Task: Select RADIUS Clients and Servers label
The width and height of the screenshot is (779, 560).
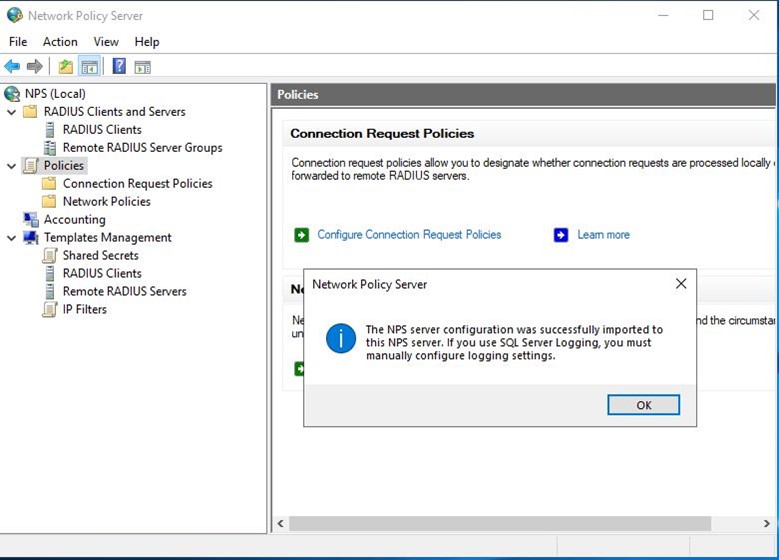Action: click(x=114, y=111)
